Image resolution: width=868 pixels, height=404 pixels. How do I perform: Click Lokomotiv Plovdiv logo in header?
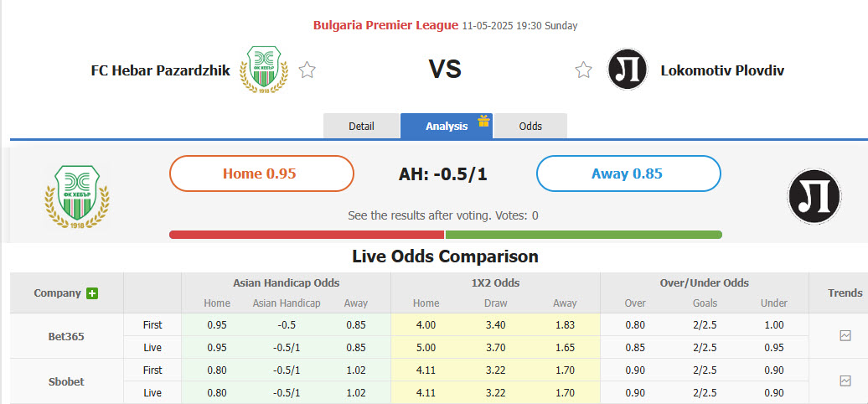click(x=628, y=70)
